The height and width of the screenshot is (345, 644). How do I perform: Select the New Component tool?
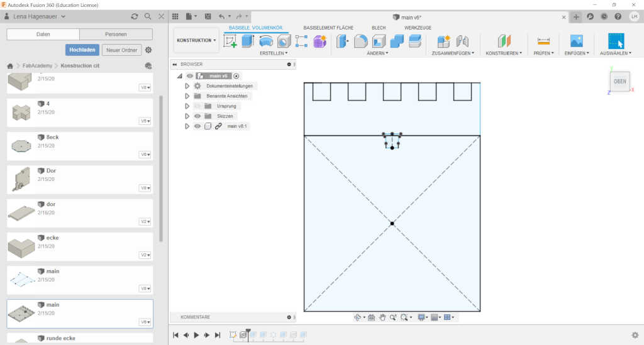coord(443,41)
